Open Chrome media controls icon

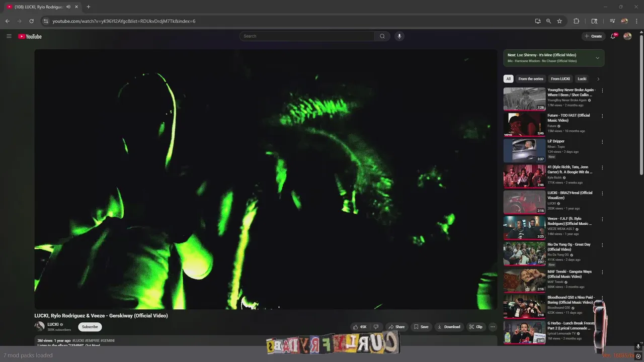(612, 21)
